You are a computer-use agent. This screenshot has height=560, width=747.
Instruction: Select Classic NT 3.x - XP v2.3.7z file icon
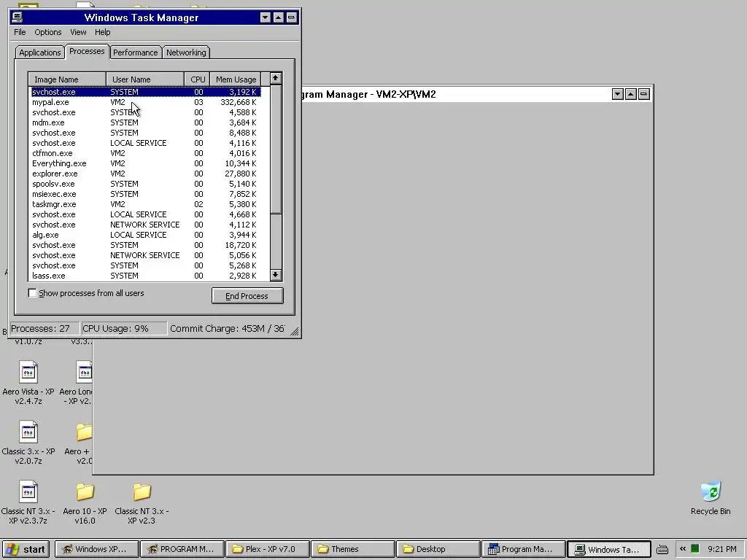pyautogui.click(x=28, y=502)
